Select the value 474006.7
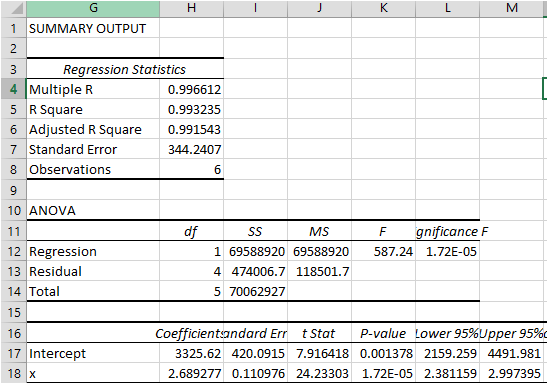The height and width of the screenshot is (384, 548). click(255, 271)
